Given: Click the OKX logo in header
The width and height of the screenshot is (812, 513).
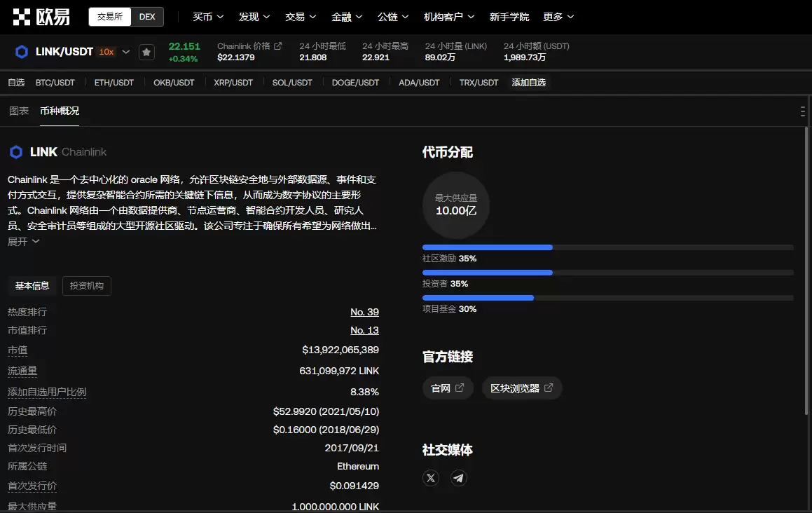Looking at the screenshot, I should [42, 17].
